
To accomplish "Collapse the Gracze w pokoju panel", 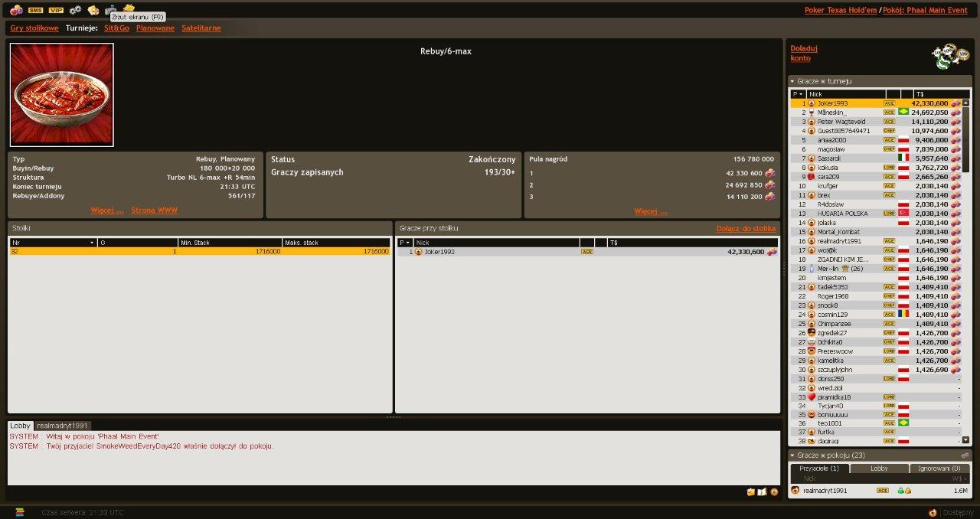I will point(792,455).
